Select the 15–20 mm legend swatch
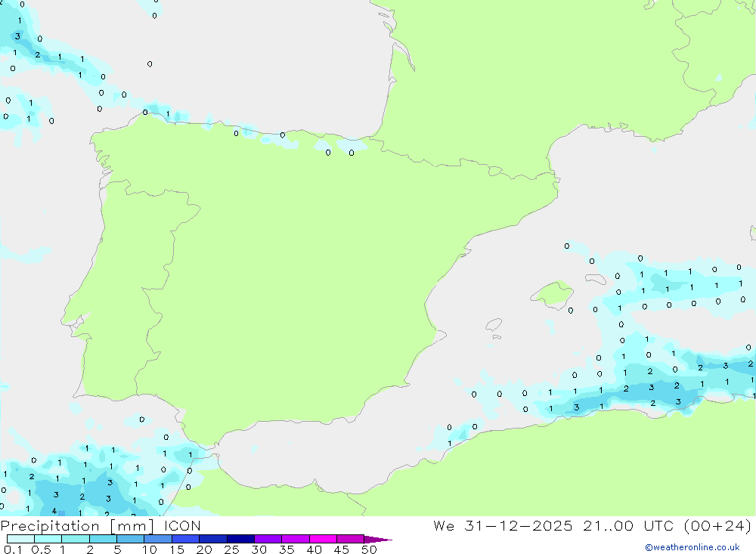This screenshot has height=554, width=756. pos(186,539)
